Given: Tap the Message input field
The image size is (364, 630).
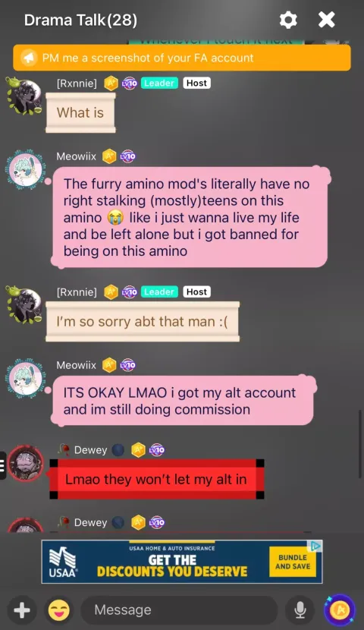Looking at the screenshot, I should (x=180, y=610).
